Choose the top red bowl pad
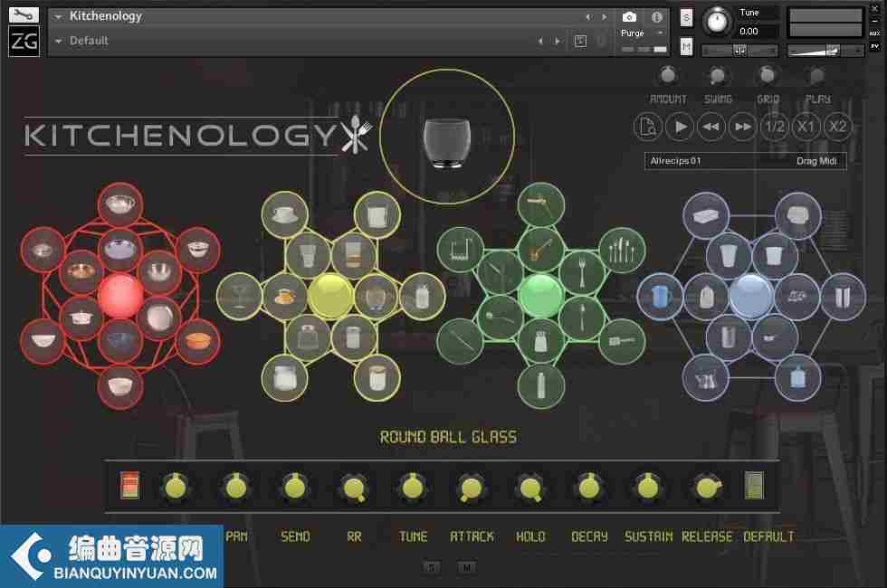Image resolution: width=887 pixels, height=588 pixels. pyautogui.click(x=119, y=204)
